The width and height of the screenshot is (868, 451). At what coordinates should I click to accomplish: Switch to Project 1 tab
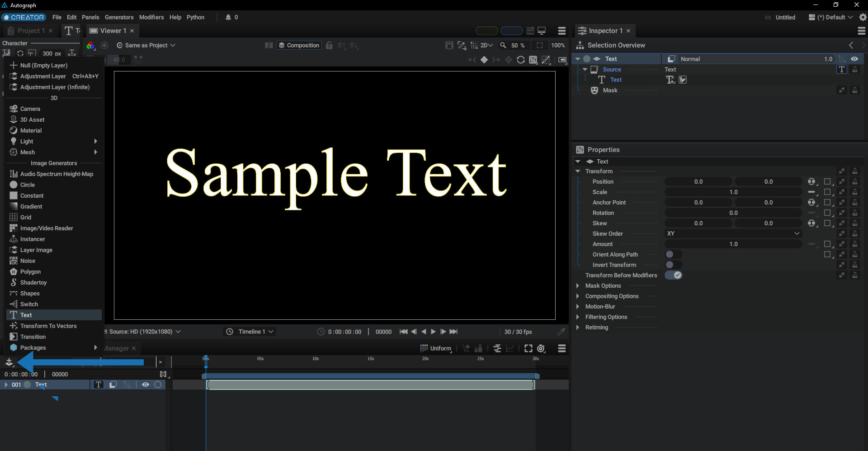tap(31, 31)
